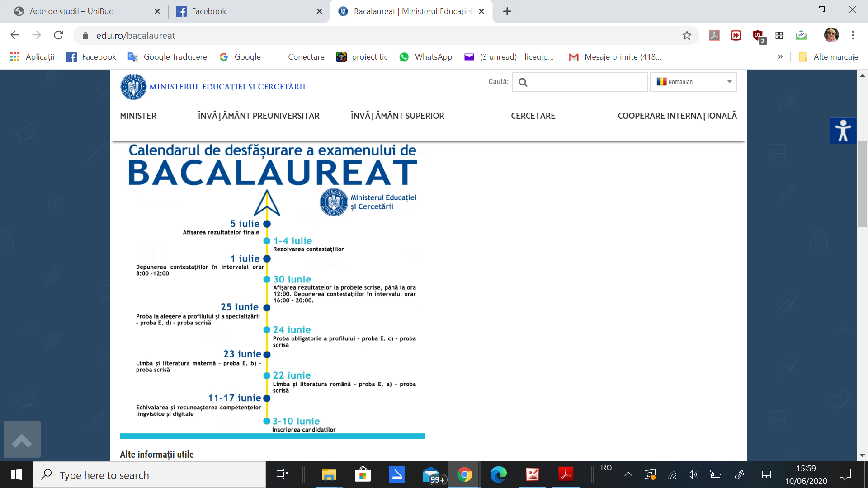Open Chrome's three-dot menu
868x488 pixels.
click(853, 35)
